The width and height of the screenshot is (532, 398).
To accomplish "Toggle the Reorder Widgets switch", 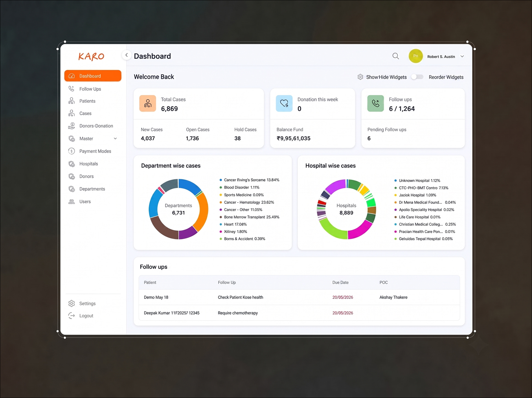I will (x=417, y=77).
